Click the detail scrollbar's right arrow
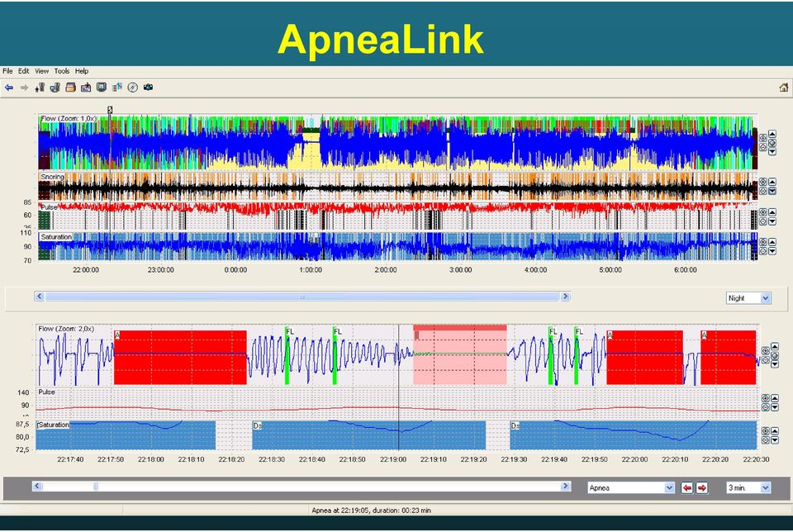This screenshot has width=793, height=532. (x=565, y=486)
